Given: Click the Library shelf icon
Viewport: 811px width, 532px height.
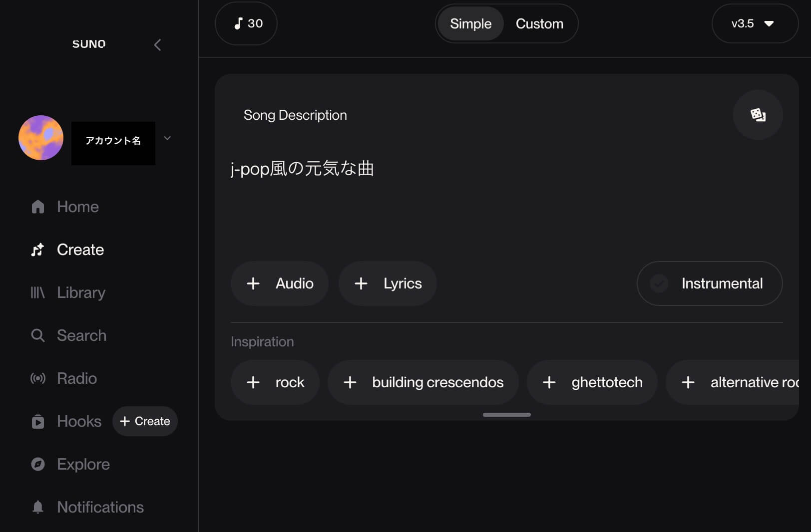Looking at the screenshot, I should pyautogui.click(x=38, y=292).
